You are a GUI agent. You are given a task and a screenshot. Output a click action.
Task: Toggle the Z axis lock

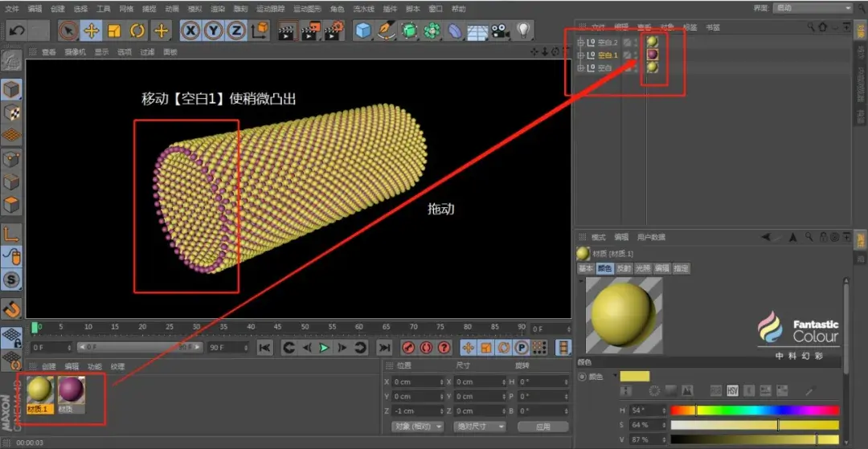[236, 31]
